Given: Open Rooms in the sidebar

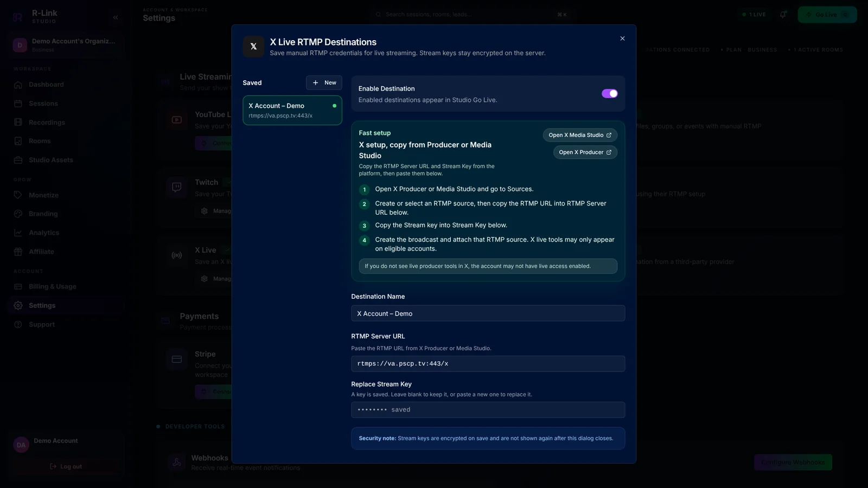Looking at the screenshot, I should 40,141.
